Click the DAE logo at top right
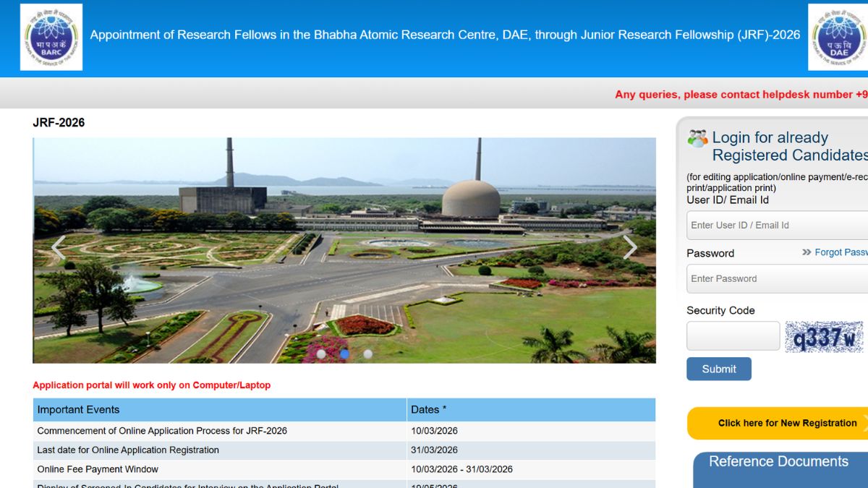 [838, 37]
